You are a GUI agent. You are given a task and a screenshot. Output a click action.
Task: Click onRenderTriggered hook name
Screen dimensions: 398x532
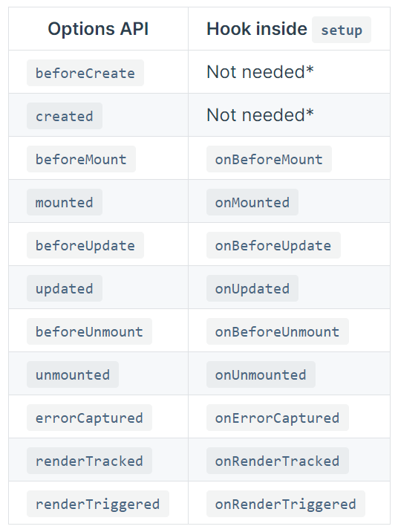click(x=286, y=504)
